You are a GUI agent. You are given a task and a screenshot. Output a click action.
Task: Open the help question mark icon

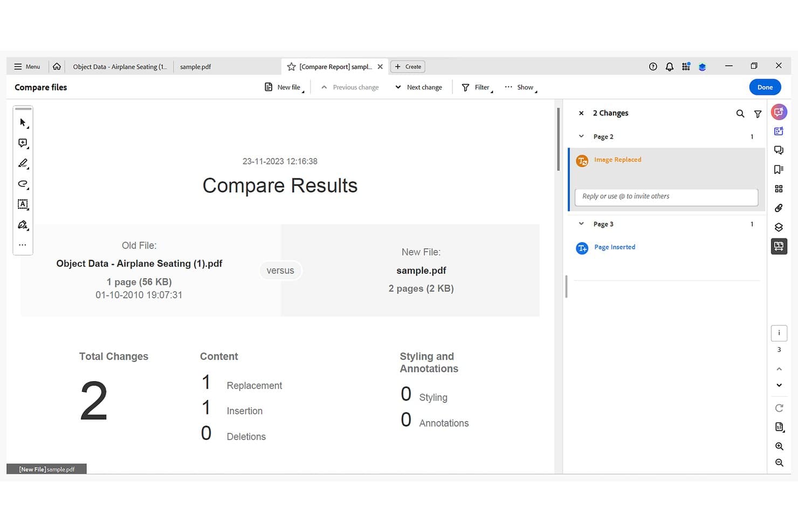653,67
